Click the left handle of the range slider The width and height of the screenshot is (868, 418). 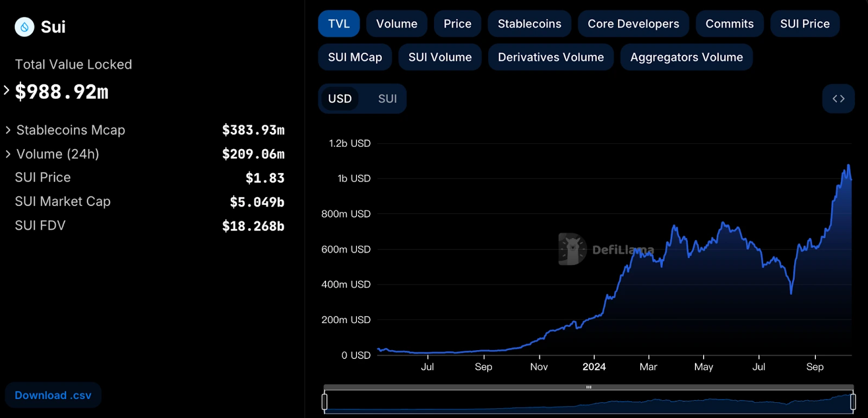click(324, 402)
